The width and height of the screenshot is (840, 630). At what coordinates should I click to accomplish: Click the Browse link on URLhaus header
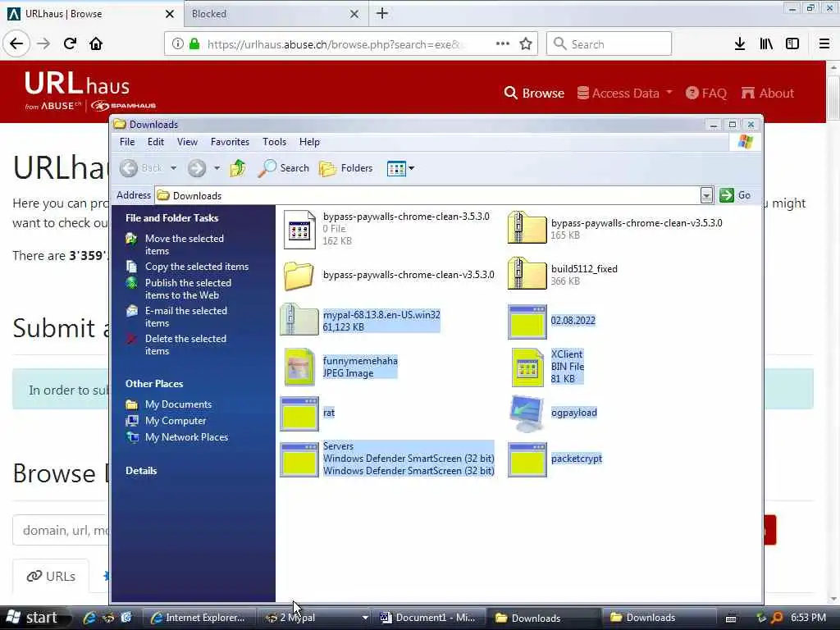coord(534,93)
